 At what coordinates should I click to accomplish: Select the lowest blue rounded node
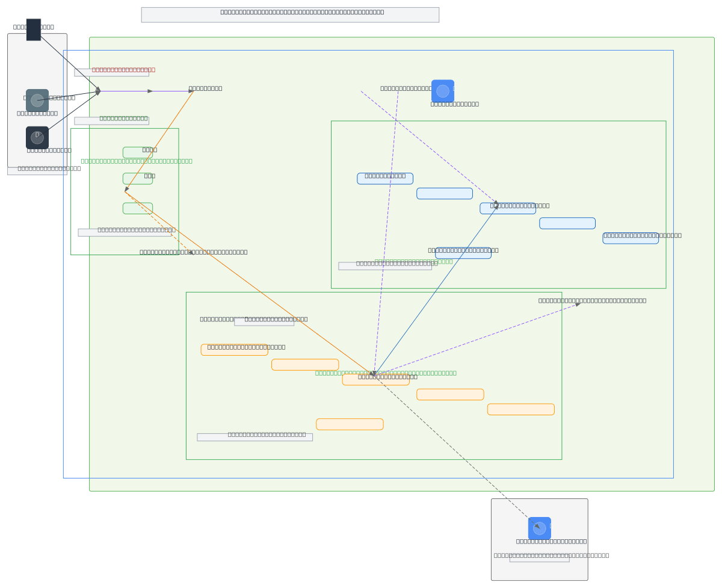coord(463,253)
